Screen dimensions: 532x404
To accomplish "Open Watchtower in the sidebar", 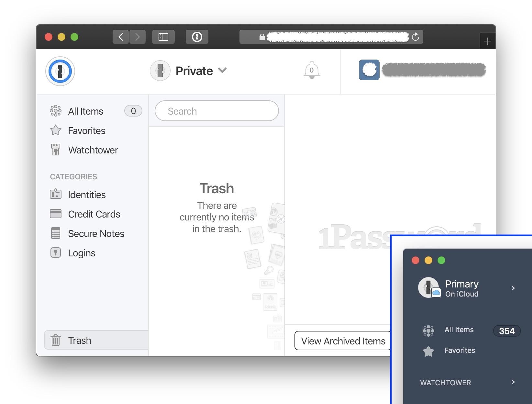I will [x=93, y=150].
